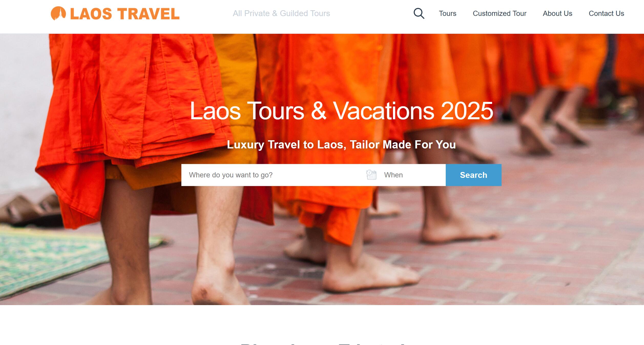Click the Luxury Travel to Laos subtitle
The image size is (644, 345).
pyautogui.click(x=341, y=145)
